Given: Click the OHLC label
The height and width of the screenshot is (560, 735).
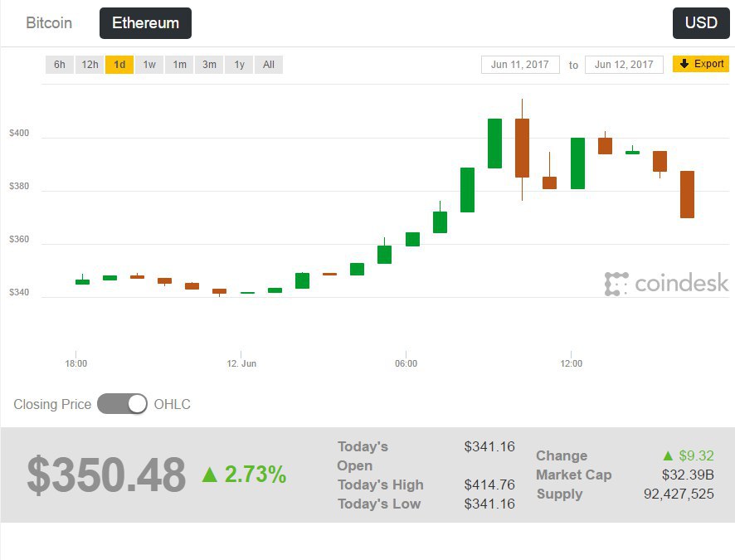Looking at the screenshot, I should tap(172, 404).
